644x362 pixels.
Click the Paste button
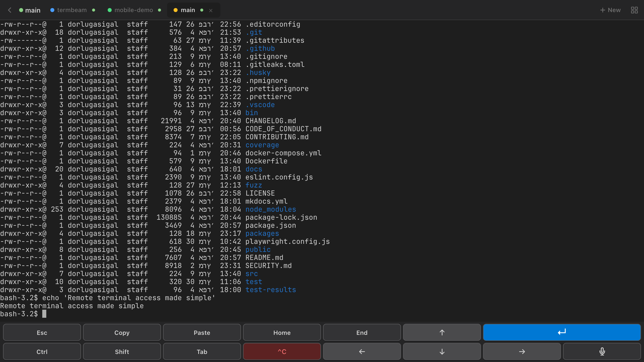point(202,332)
